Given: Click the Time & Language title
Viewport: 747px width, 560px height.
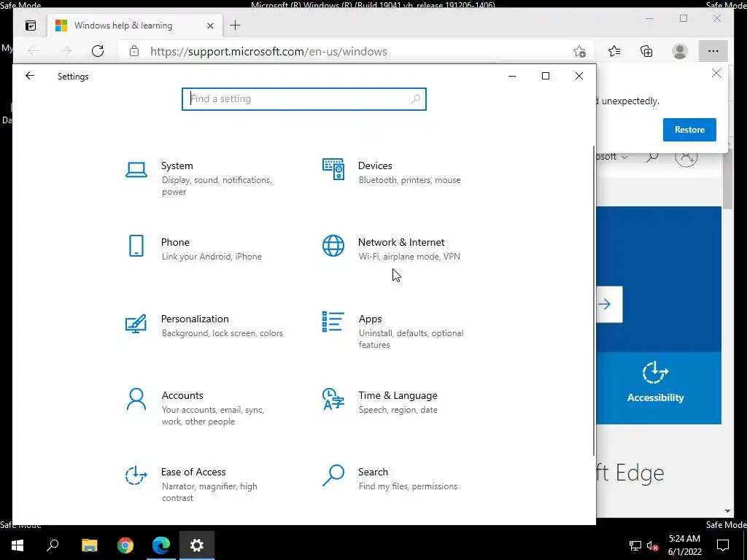Looking at the screenshot, I should 398,395.
